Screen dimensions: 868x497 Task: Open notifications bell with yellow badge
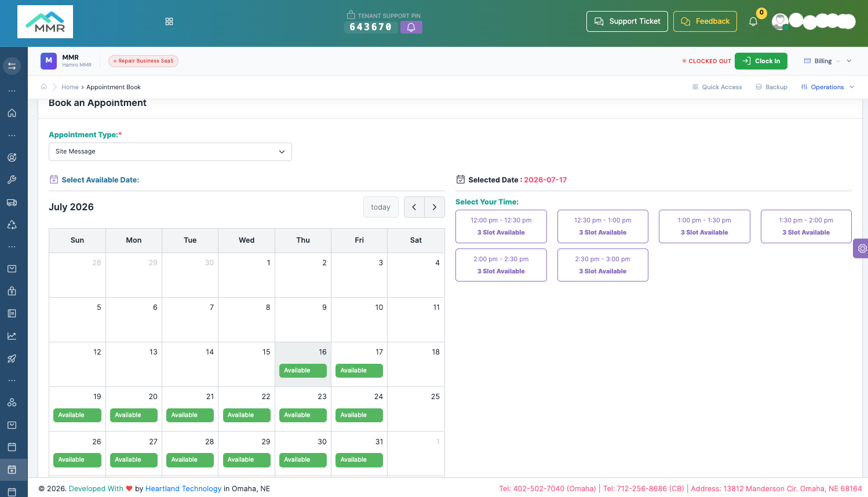coord(753,21)
